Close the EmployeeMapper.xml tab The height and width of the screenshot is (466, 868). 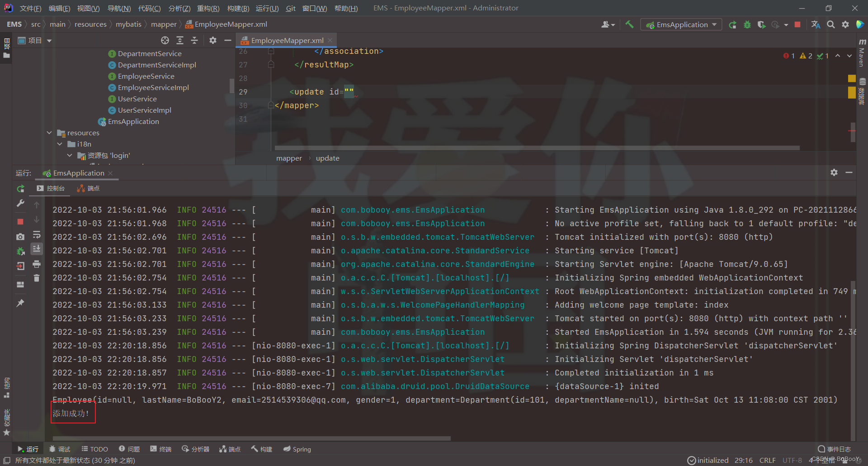pos(330,40)
